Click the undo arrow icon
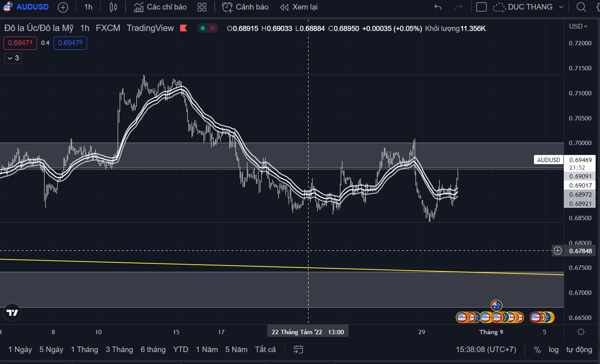 click(438, 7)
